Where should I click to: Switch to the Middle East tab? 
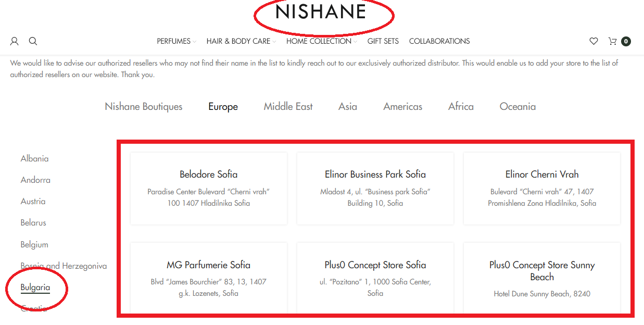(x=288, y=107)
